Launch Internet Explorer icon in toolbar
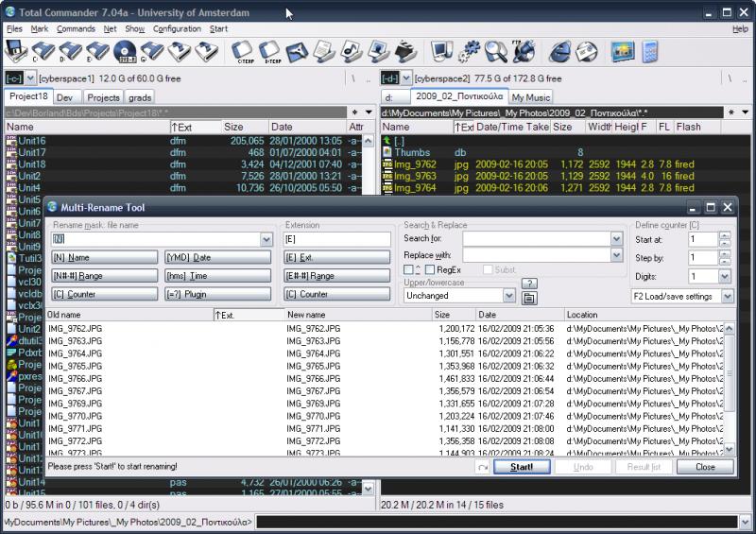The width and height of the screenshot is (756, 534). click(559, 52)
